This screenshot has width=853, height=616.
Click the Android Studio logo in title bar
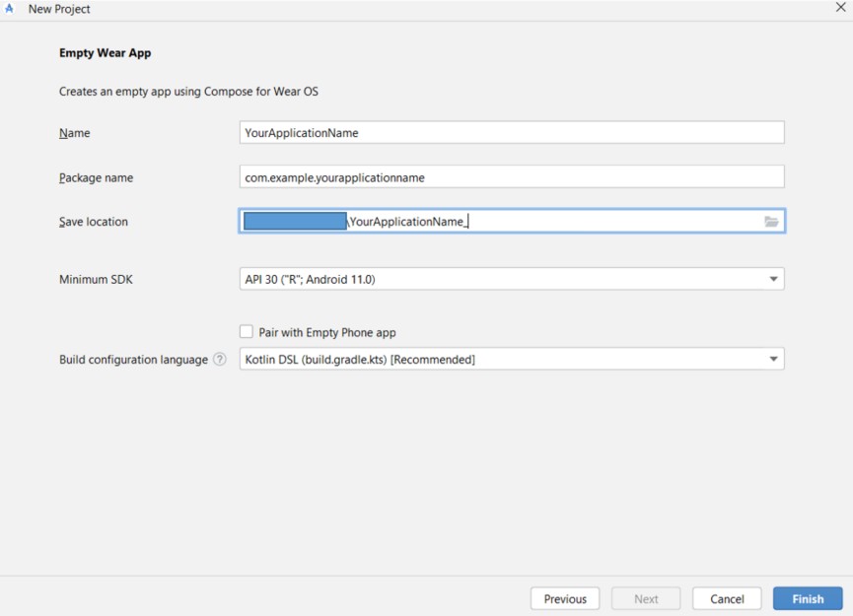click(11, 9)
